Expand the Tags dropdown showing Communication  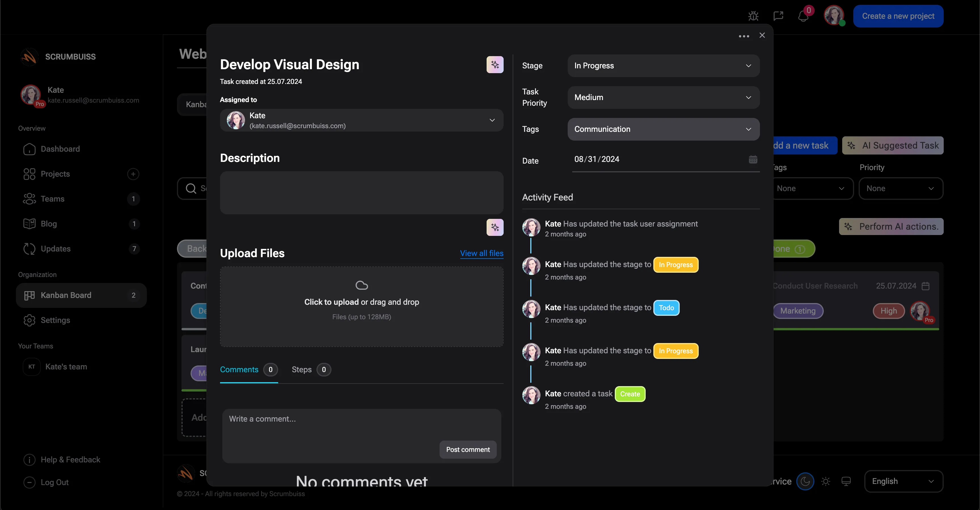663,129
